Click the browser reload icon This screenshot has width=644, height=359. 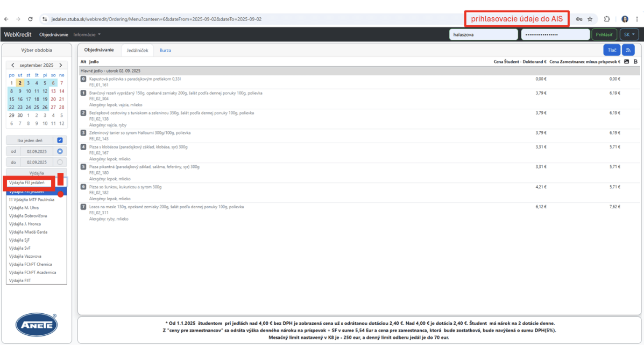coord(30,19)
